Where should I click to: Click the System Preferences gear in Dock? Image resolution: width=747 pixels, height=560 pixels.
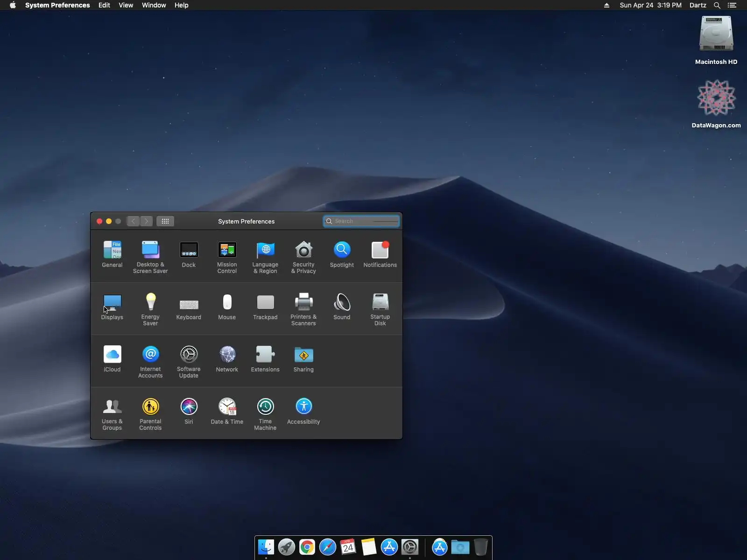[410, 547]
